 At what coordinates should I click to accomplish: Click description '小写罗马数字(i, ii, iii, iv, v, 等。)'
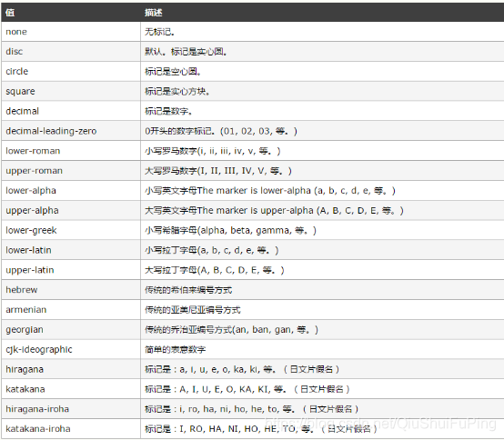pyautogui.click(x=213, y=151)
